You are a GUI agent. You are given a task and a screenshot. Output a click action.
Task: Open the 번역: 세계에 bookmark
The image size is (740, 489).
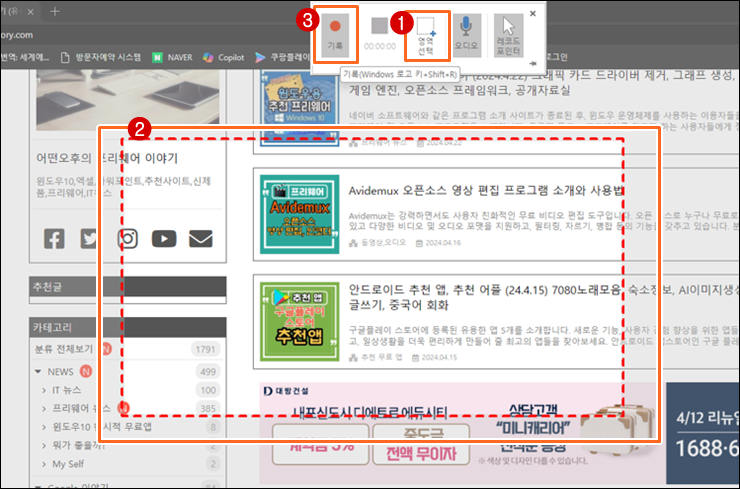[x=25, y=58]
